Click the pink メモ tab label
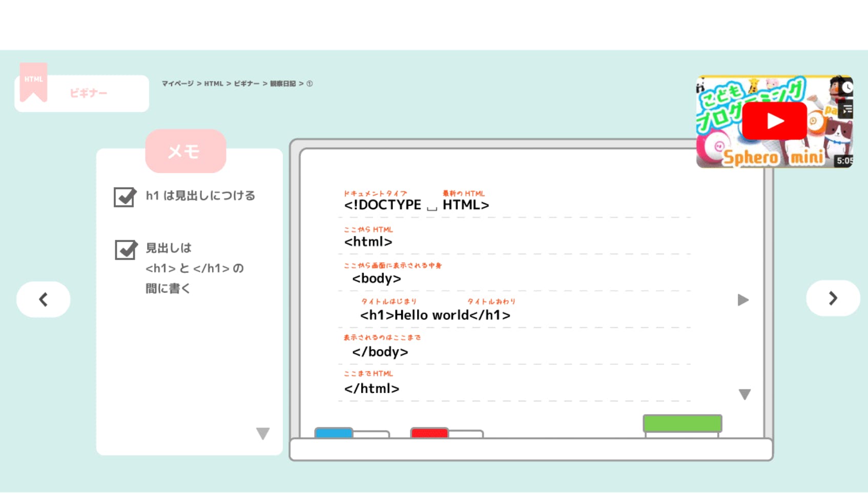The height and width of the screenshot is (494, 868). point(185,151)
